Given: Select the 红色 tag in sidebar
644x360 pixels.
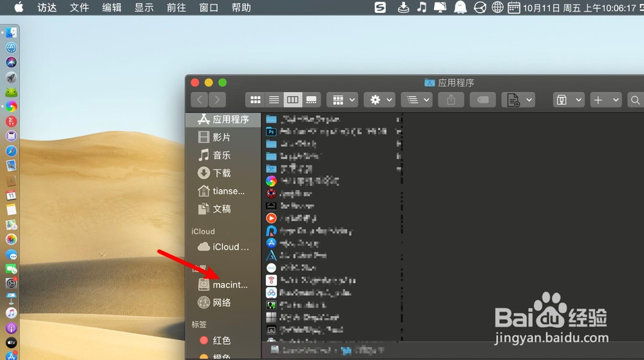Looking at the screenshot, I should [x=223, y=340].
